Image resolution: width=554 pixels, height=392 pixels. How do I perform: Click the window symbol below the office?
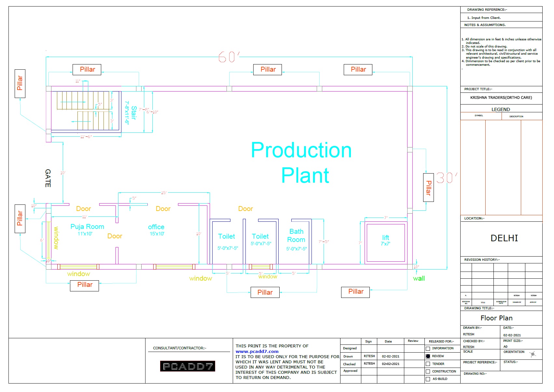pyautogui.click(x=174, y=267)
